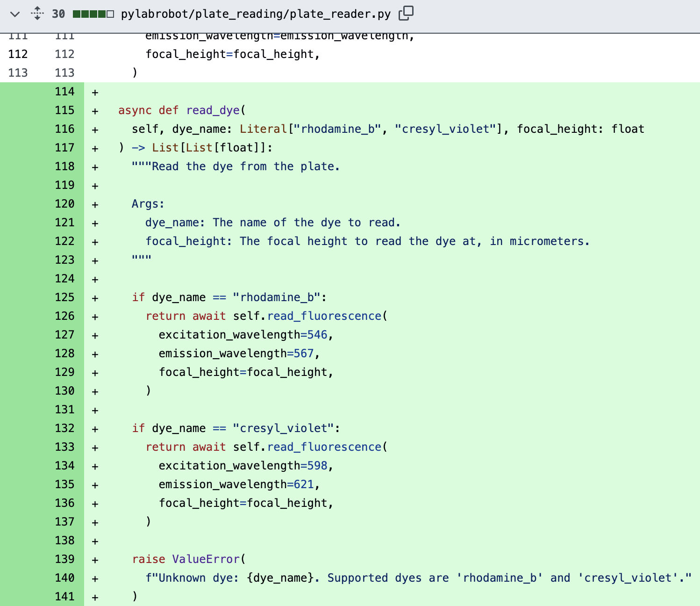Screen dimensions: 700x606
Task: Click the 30 changed lines count
Action: click(58, 14)
